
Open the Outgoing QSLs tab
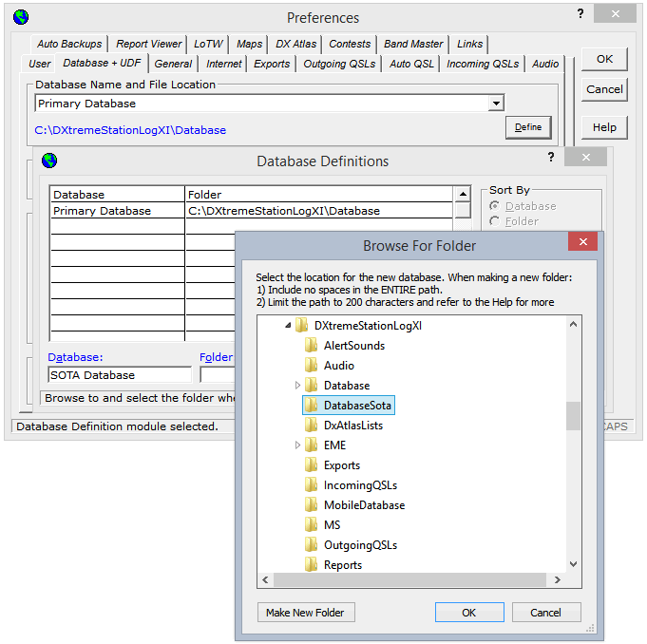pyautogui.click(x=339, y=64)
